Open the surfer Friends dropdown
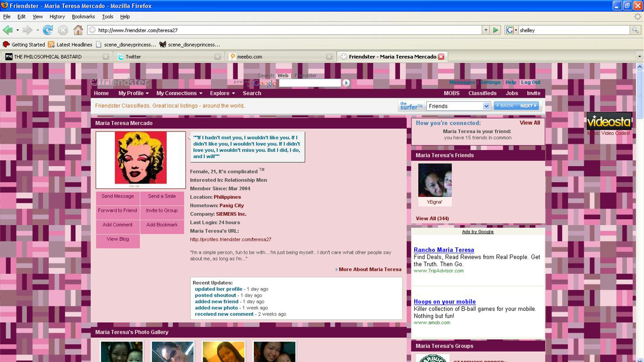Image resolution: width=644 pixels, height=362 pixels. coord(458,106)
